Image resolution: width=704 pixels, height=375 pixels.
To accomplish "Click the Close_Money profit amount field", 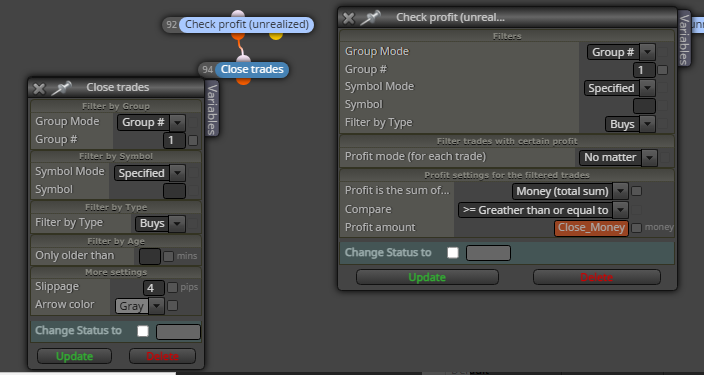I will coord(591,228).
